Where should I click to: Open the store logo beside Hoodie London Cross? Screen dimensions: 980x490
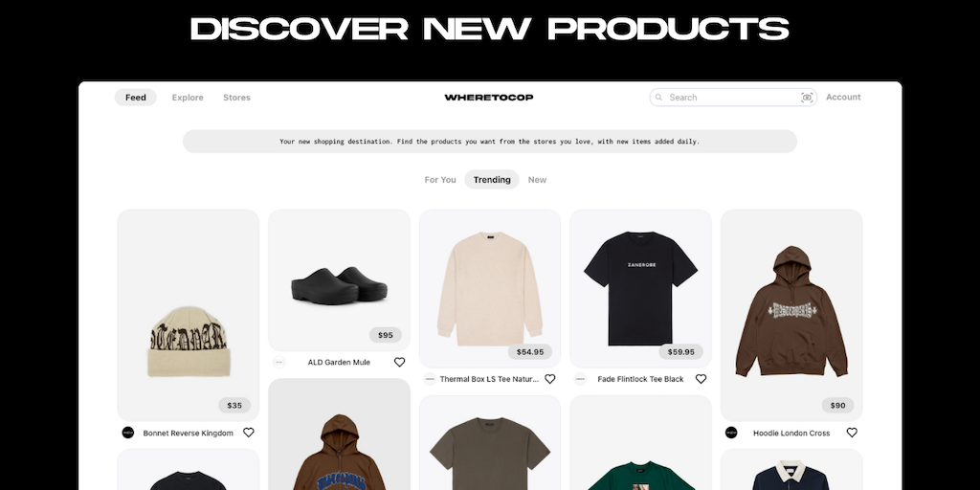(731, 433)
